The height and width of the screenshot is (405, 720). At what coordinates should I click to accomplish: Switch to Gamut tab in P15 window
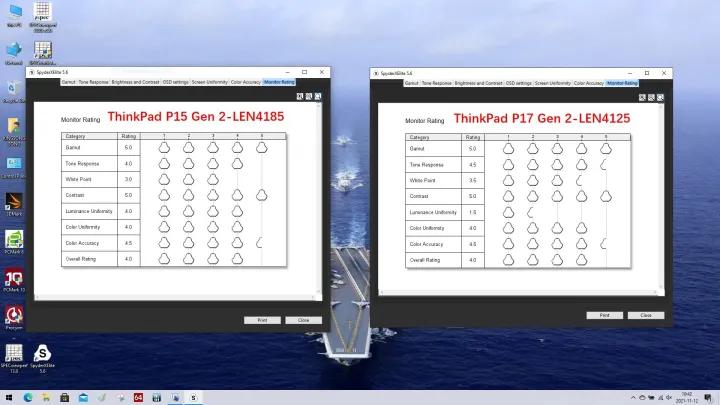68,82
